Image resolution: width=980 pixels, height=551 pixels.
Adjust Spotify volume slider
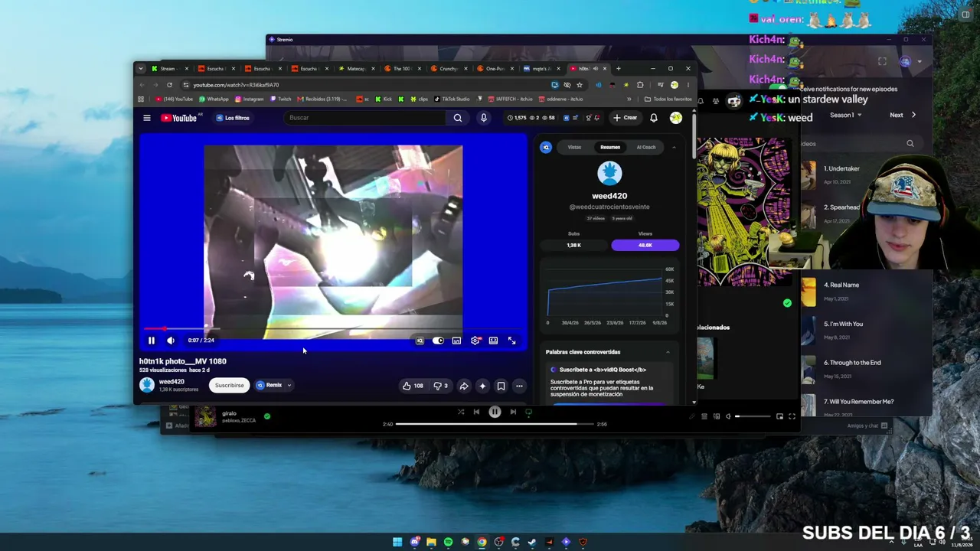coord(753,416)
